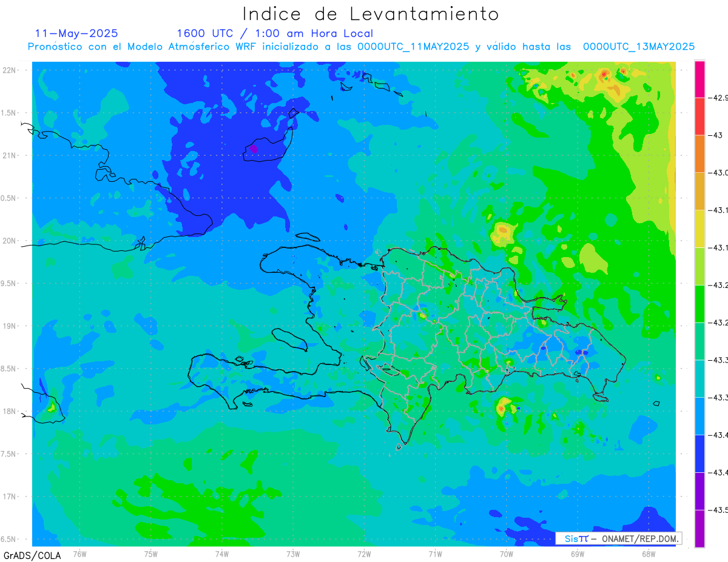Click the '21N' latitude label
Viewport: 728px width, 562px height.
pyautogui.click(x=10, y=156)
